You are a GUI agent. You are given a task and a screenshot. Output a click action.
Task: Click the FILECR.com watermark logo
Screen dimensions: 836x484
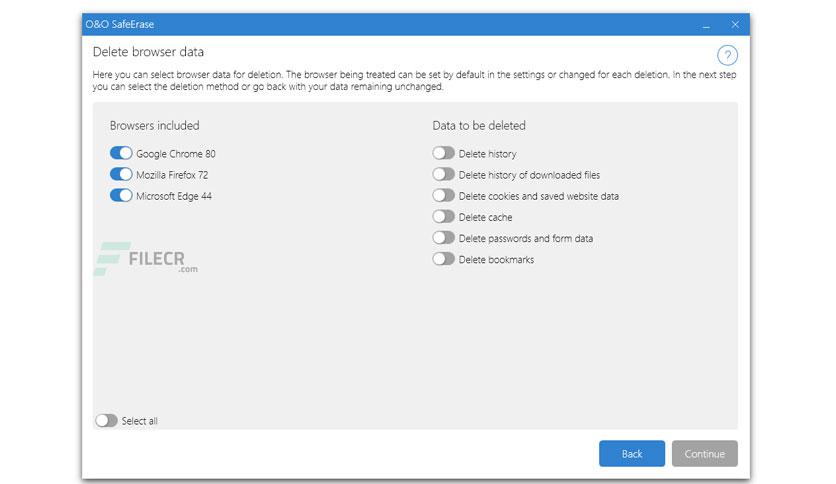pyautogui.click(x=146, y=259)
